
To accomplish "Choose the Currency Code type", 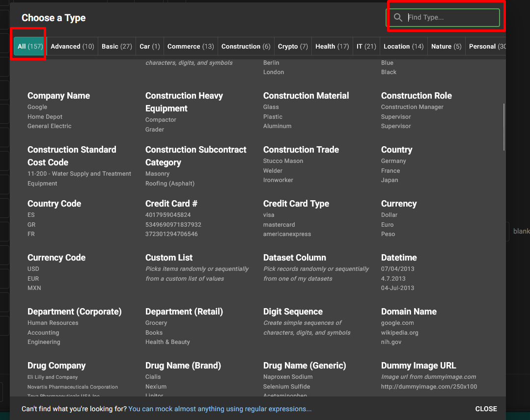I will [x=56, y=258].
